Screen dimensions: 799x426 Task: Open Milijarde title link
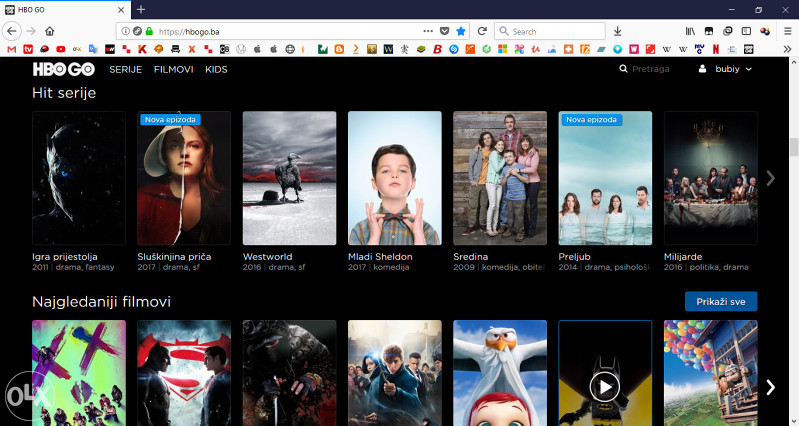(x=683, y=256)
